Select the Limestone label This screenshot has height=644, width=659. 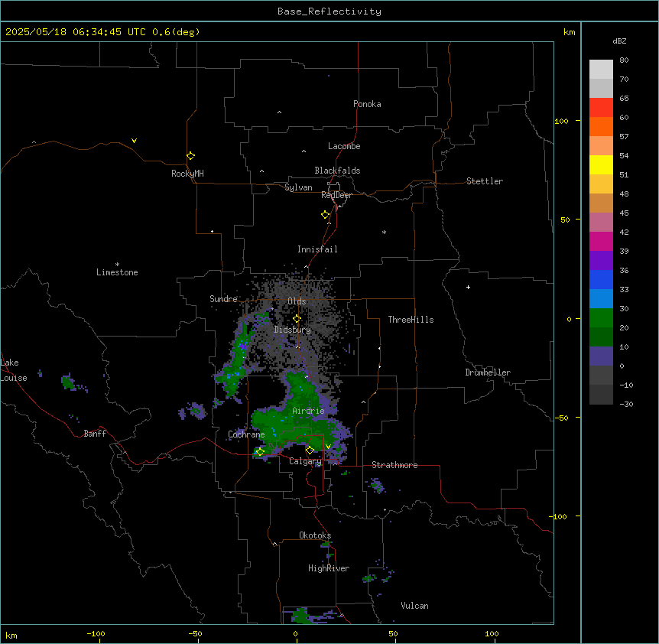click(x=117, y=272)
